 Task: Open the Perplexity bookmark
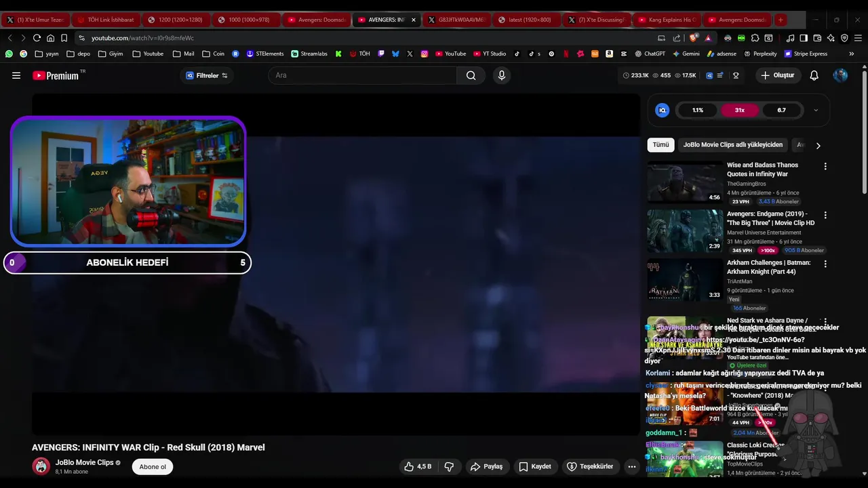(x=760, y=54)
